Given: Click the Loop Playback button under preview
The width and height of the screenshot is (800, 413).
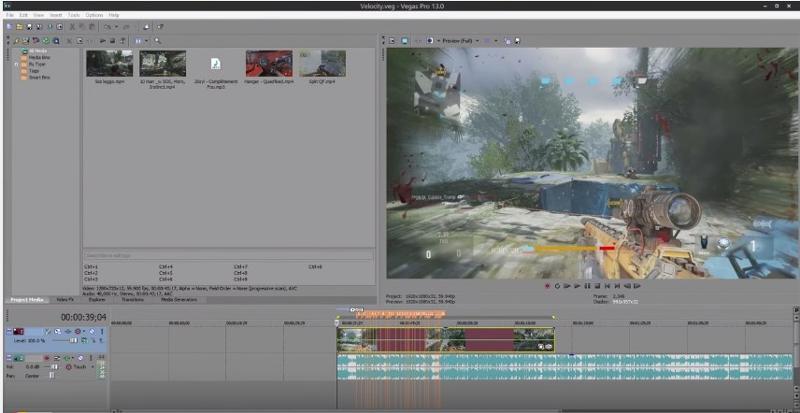Looking at the screenshot, I should (x=557, y=286).
